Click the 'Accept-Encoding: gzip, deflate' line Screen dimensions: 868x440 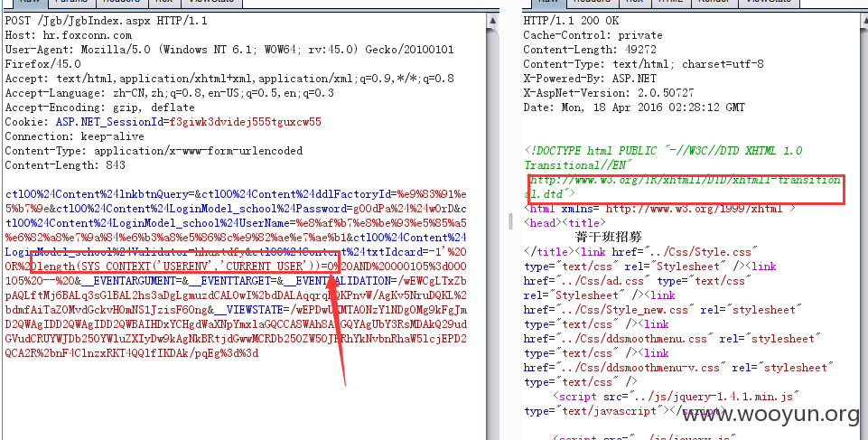coord(99,108)
